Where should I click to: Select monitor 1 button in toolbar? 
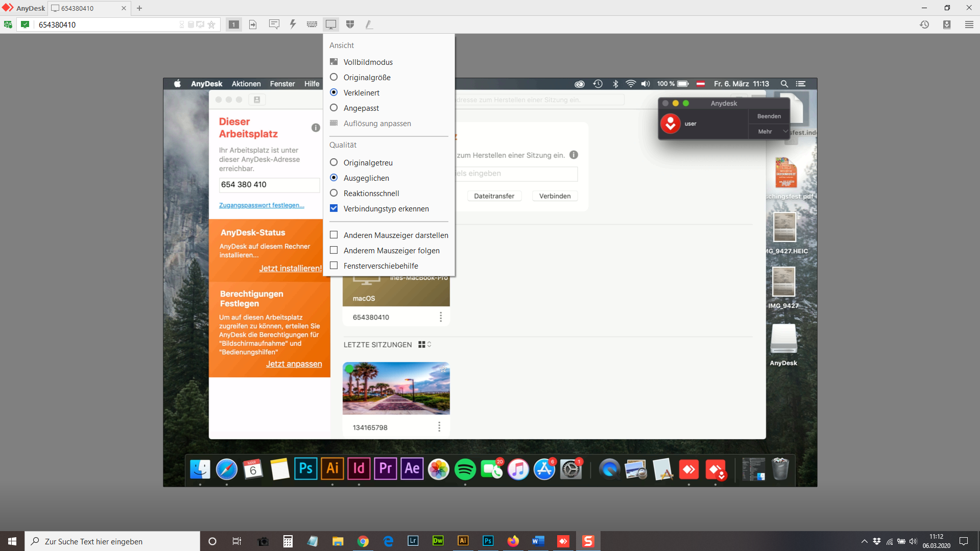pos(233,24)
